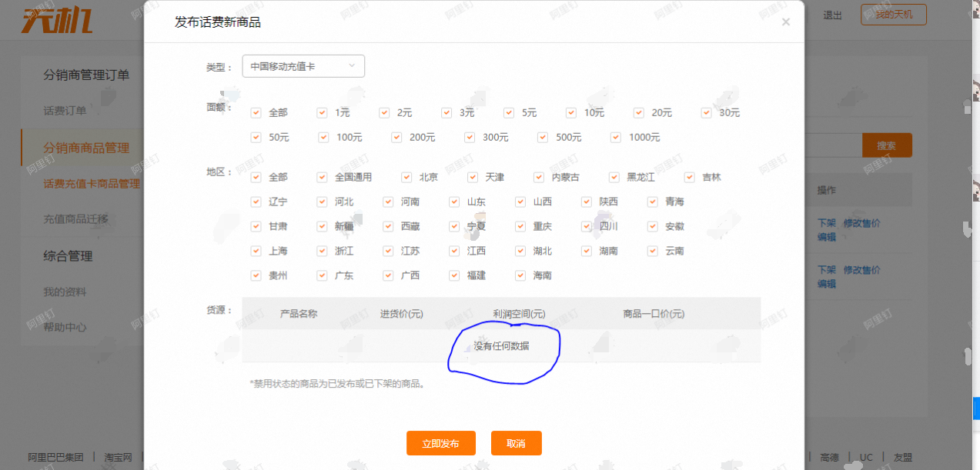
Task: Open 话费订单 in the sidebar
Action: coord(65,111)
